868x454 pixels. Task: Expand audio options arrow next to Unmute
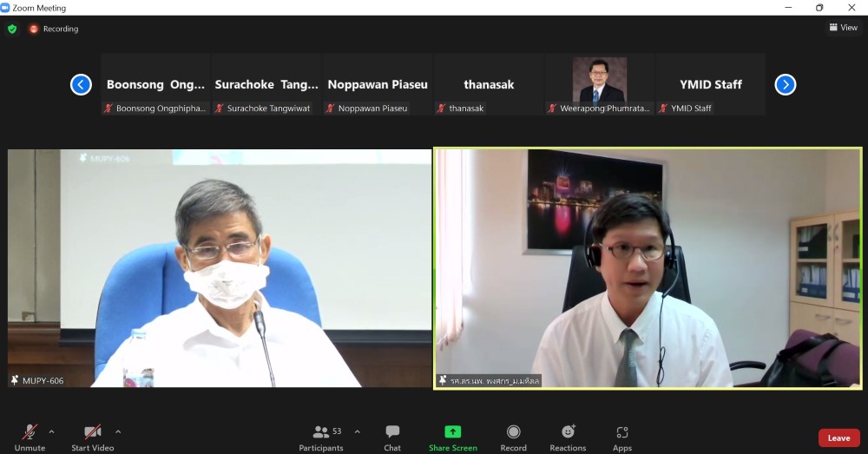tap(51, 431)
